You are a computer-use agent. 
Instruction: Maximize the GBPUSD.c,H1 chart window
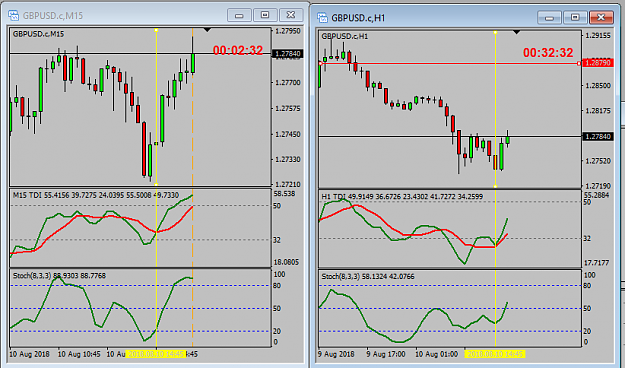pyautogui.click(x=575, y=18)
